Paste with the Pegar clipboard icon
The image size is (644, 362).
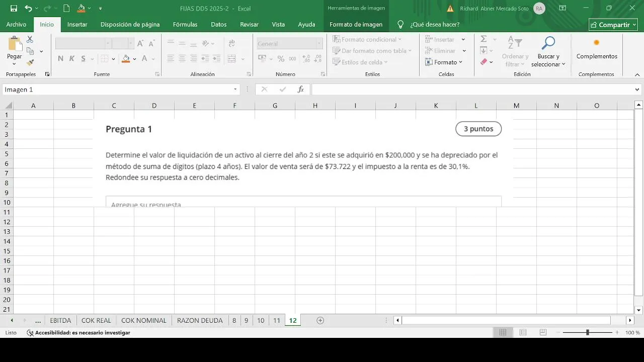click(x=15, y=44)
